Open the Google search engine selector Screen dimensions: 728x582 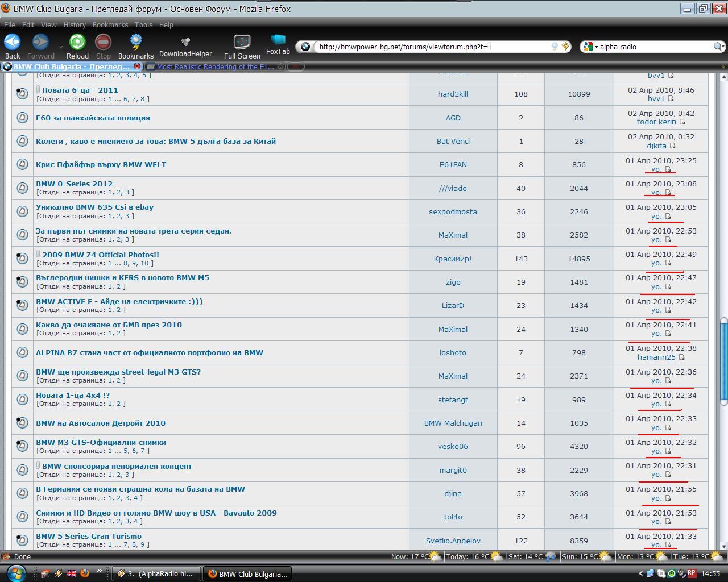590,47
